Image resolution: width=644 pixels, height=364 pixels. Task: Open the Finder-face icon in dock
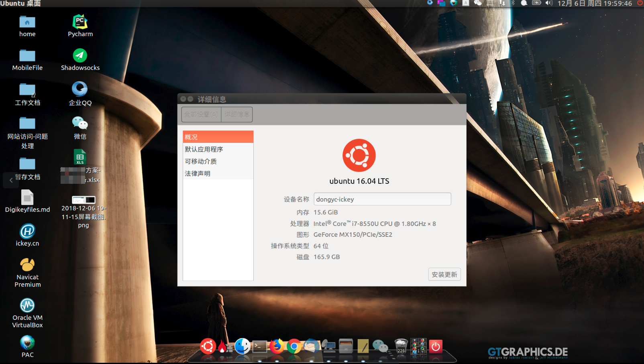click(243, 346)
